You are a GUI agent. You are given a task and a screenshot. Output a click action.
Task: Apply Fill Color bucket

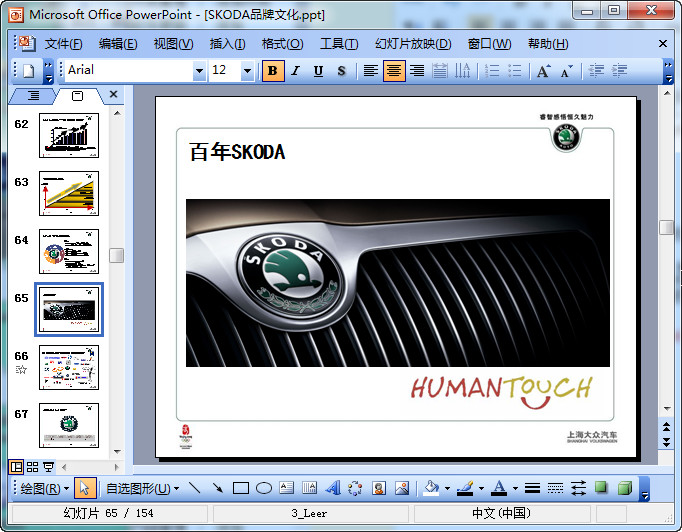click(x=431, y=488)
